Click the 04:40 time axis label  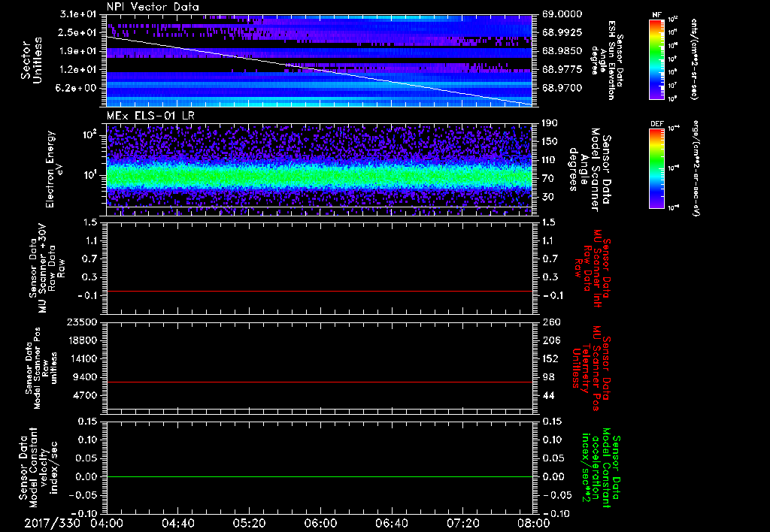178,523
